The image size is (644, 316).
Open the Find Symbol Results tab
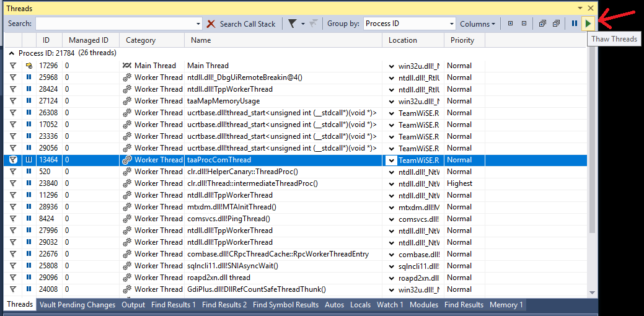click(286, 304)
